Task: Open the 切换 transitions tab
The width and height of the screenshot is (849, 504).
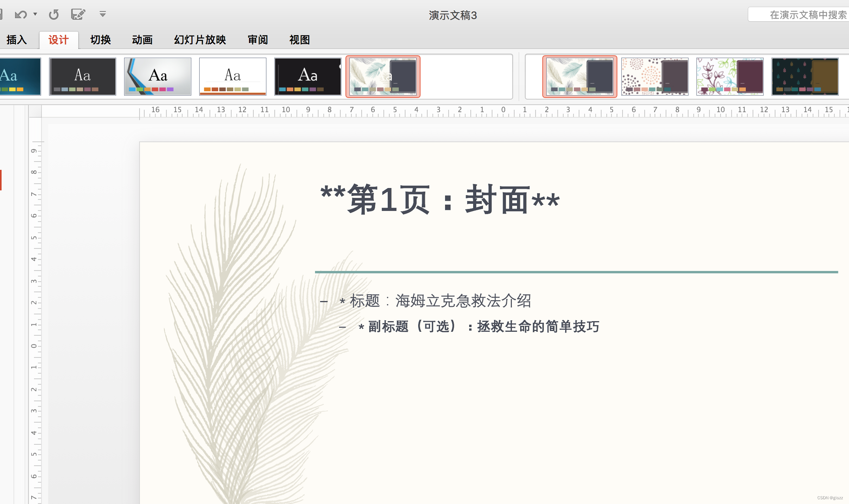Action: click(x=100, y=40)
